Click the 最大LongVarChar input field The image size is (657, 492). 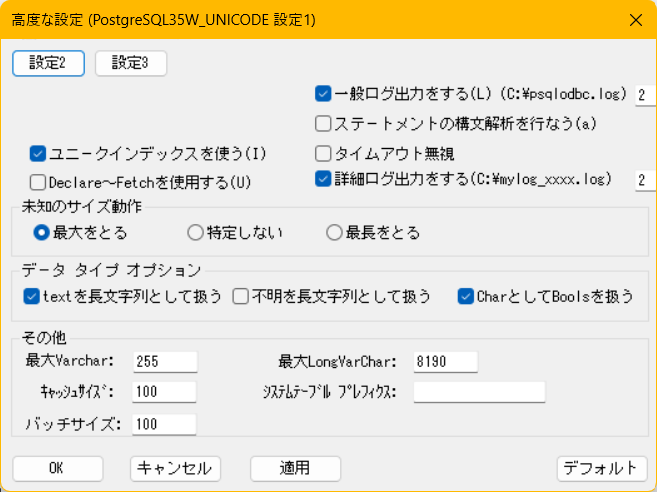click(x=445, y=362)
